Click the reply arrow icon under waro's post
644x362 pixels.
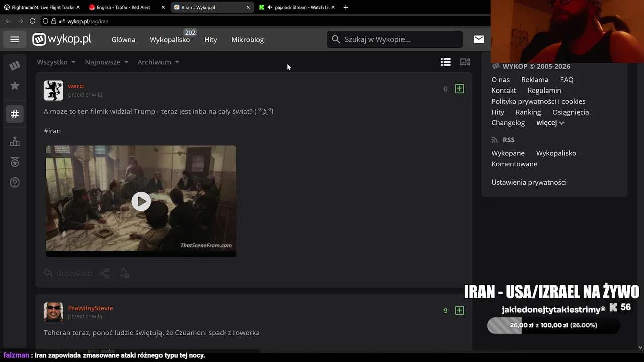pyautogui.click(x=48, y=273)
